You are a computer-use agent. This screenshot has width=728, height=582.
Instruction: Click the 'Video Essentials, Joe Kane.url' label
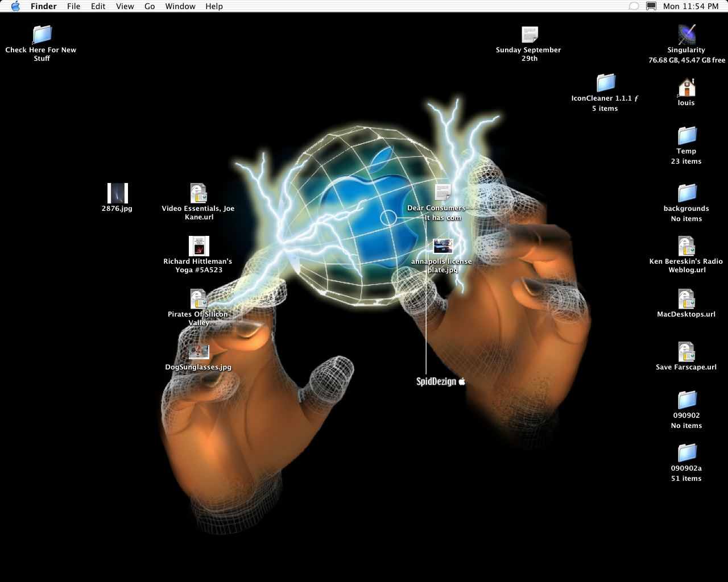198,213
